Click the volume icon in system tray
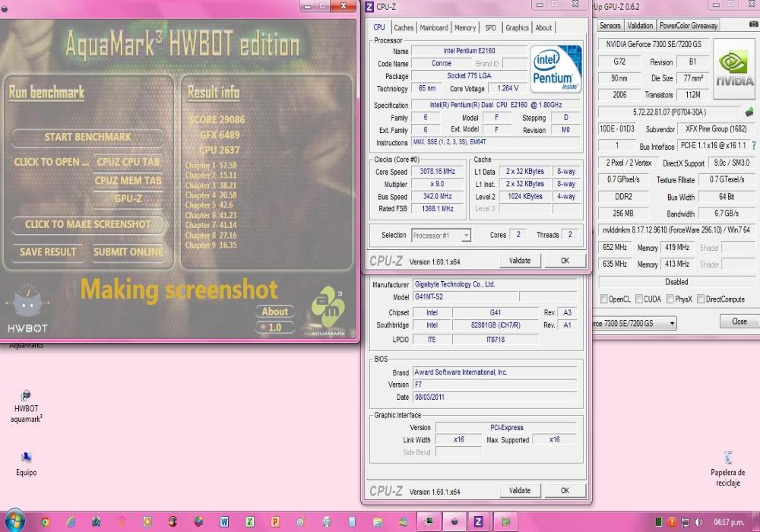The image size is (760, 532). pos(698,522)
